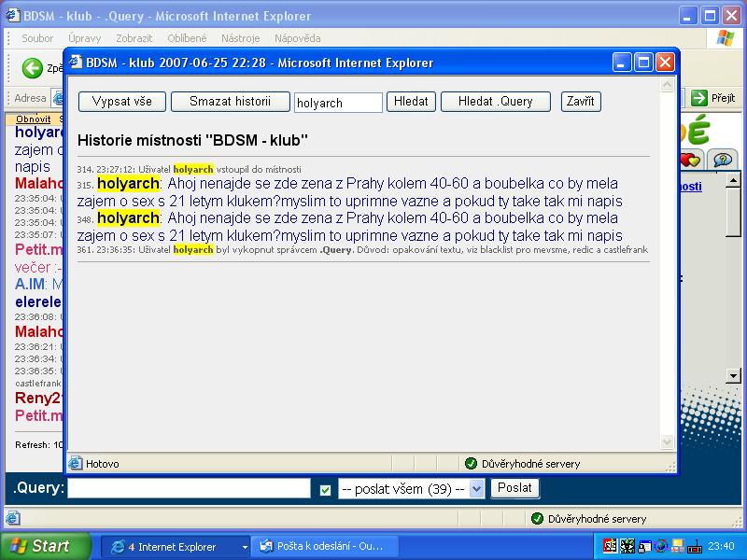Click the Hledat .Query button
Screen dimensions: 747x560
(496, 102)
